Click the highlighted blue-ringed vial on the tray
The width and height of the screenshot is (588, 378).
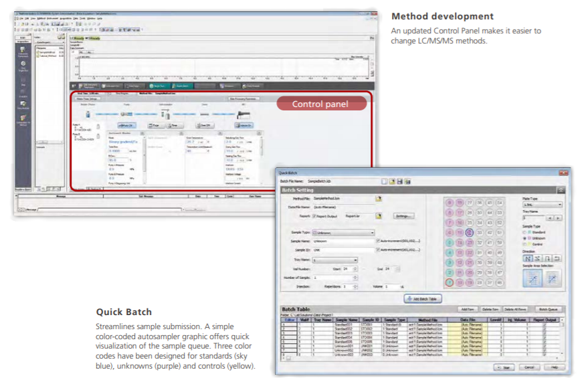[x=470, y=233]
